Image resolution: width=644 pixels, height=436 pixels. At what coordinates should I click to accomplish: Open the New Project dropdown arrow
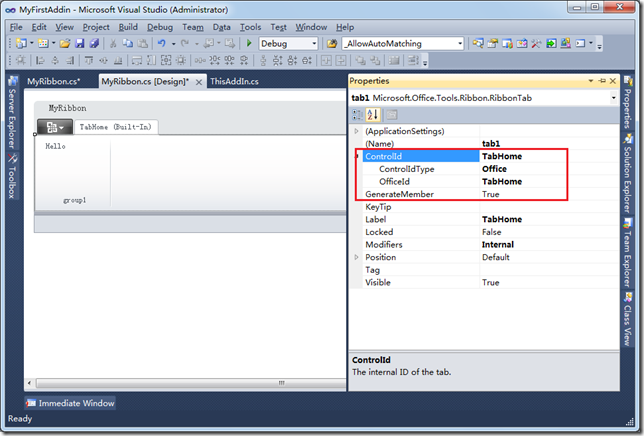pyautogui.click(x=32, y=44)
